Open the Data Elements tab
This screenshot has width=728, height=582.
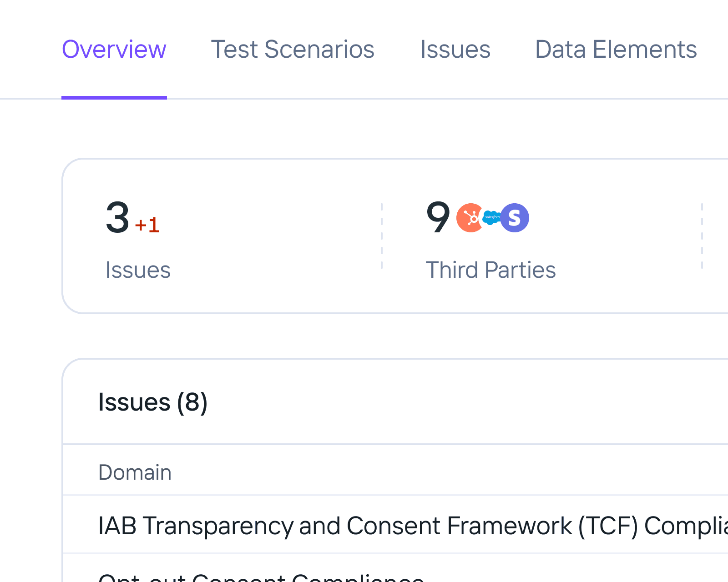click(616, 49)
